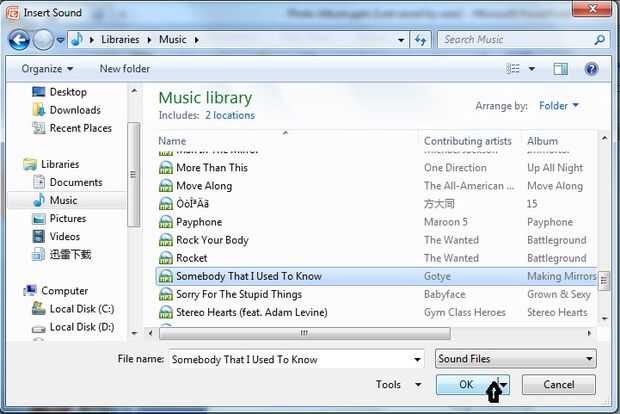Change view with the view icon
620x414 pixels.
pyautogui.click(x=513, y=69)
